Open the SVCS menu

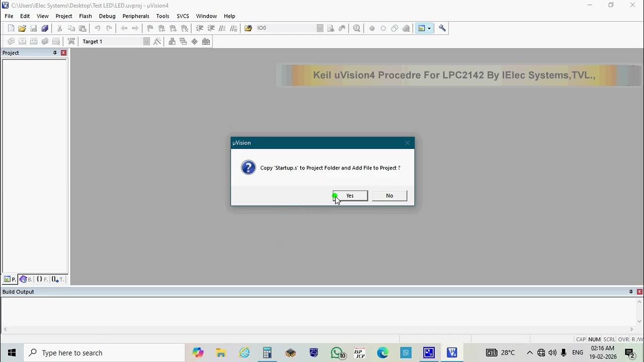click(183, 16)
